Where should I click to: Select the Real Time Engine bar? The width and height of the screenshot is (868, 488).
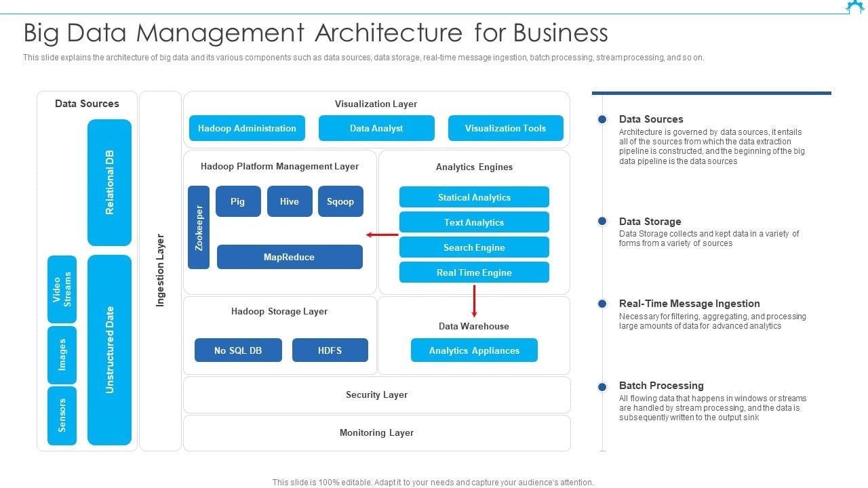click(x=474, y=272)
